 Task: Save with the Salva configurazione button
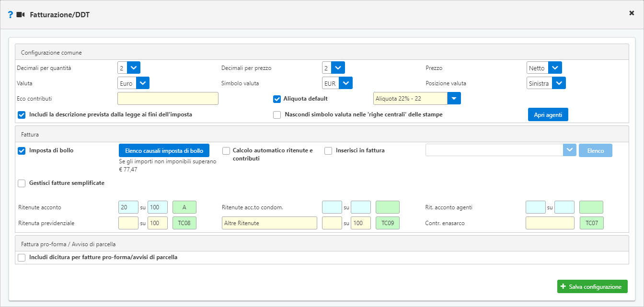click(592, 286)
